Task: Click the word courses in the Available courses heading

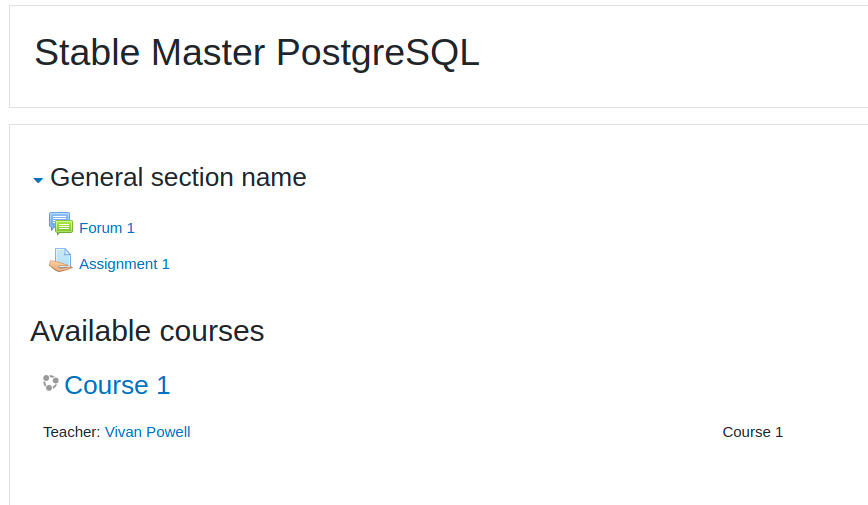Action: coord(212,332)
